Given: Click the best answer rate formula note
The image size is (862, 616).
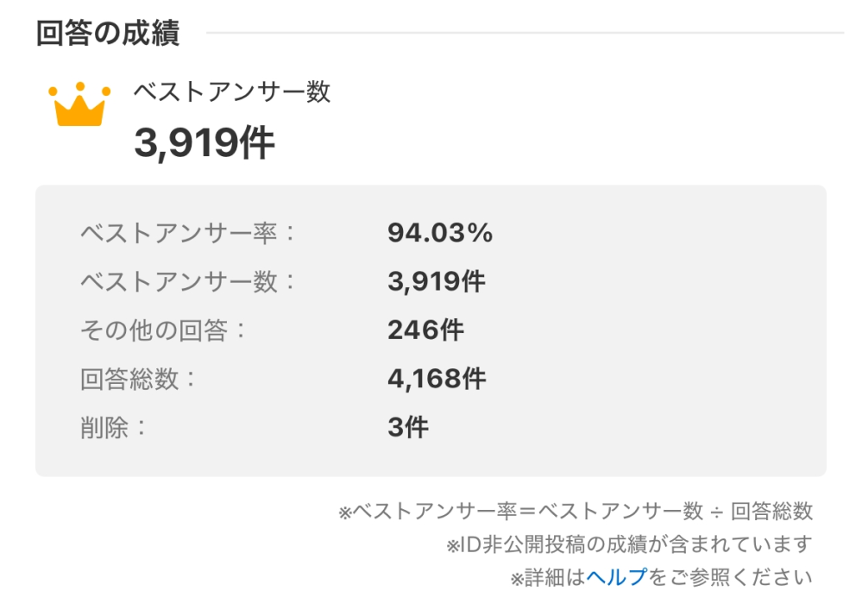Looking at the screenshot, I should point(576,511).
